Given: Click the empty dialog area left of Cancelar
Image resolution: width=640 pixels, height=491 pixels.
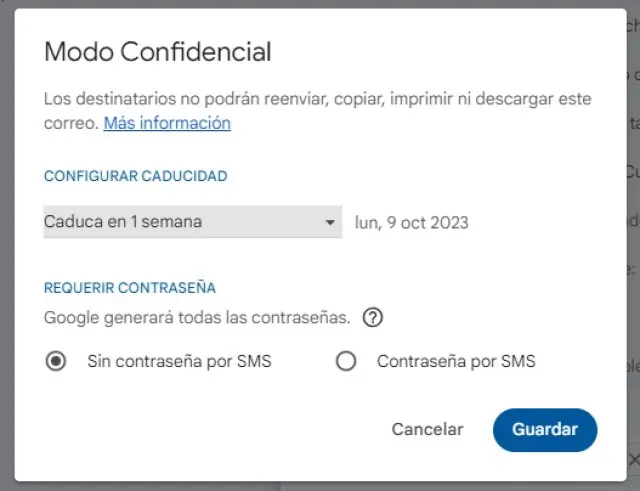Looking at the screenshot, I should [200, 429].
